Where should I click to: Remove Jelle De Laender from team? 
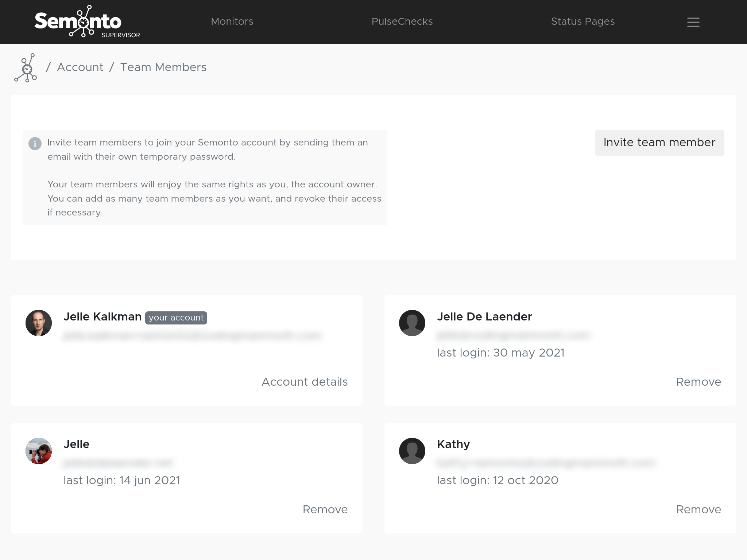click(698, 382)
